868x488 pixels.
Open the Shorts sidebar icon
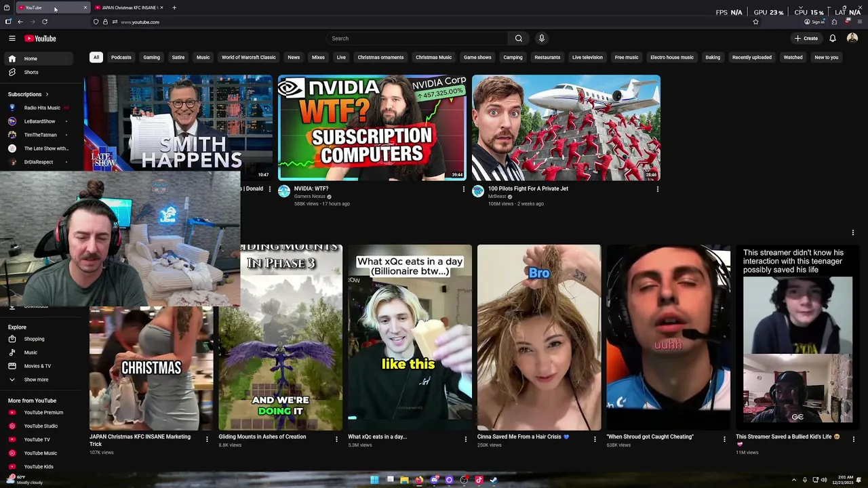[12, 72]
